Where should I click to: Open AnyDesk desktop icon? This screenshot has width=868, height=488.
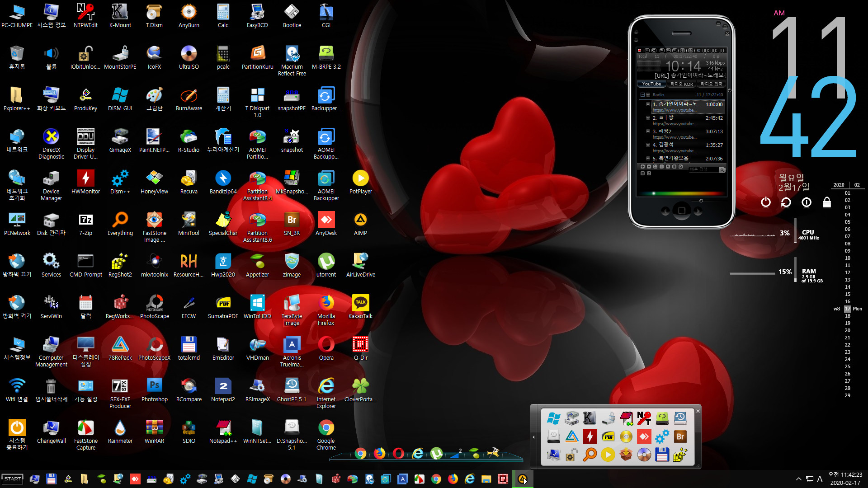pyautogui.click(x=326, y=224)
